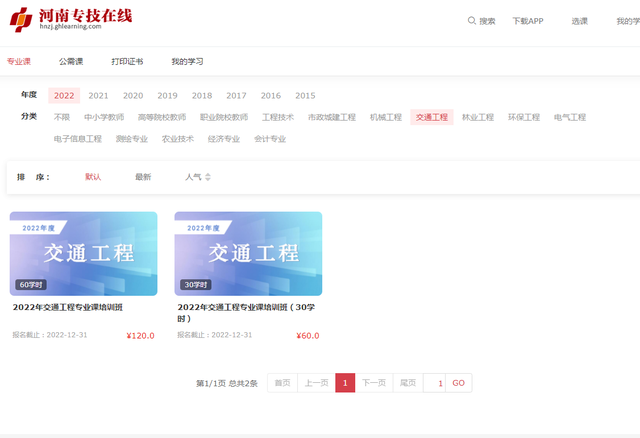The image size is (640, 438).
Task: Filter by 会计专业 category
Action: pos(270,139)
